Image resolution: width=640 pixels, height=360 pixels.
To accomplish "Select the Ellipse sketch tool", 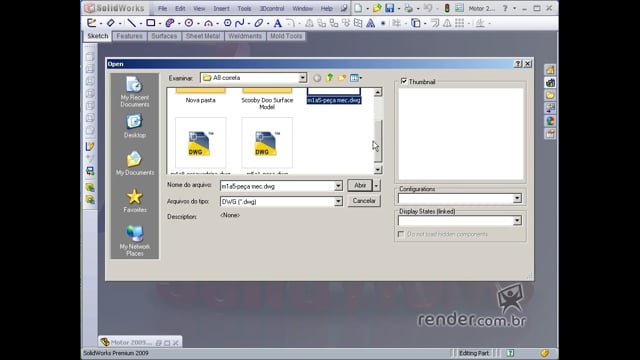I will click(259, 23).
